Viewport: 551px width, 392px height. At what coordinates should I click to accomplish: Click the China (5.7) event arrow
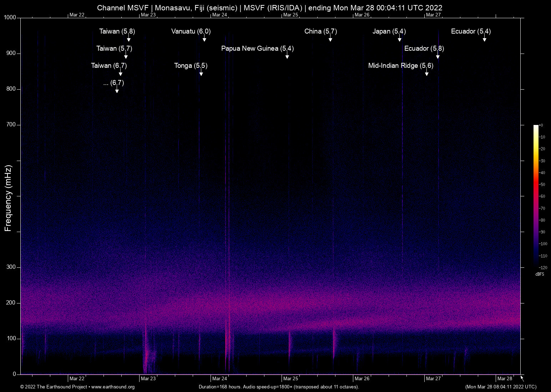pyautogui.click(x=330, y=39)
